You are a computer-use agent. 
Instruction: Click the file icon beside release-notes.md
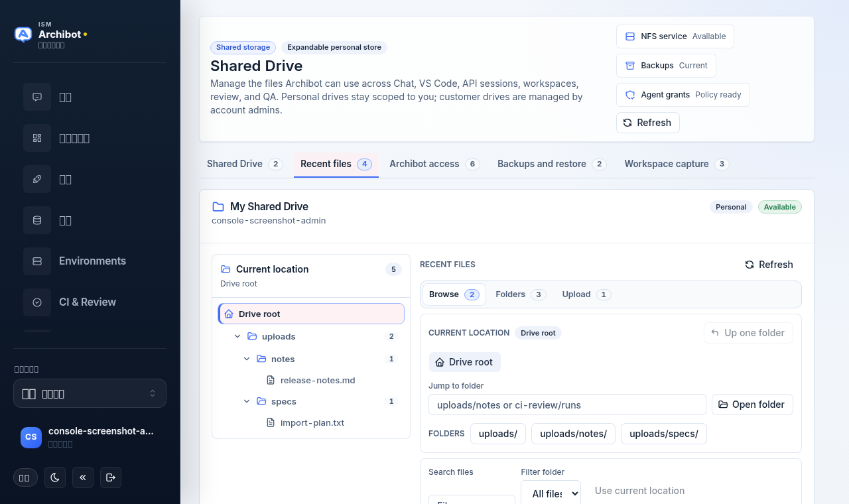tap(271, 380)
